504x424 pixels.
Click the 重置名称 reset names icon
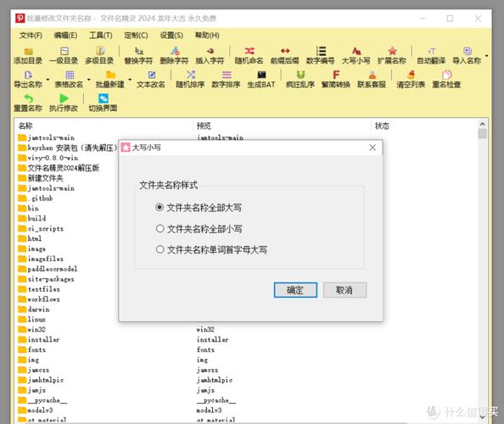(x=28, y=98)
